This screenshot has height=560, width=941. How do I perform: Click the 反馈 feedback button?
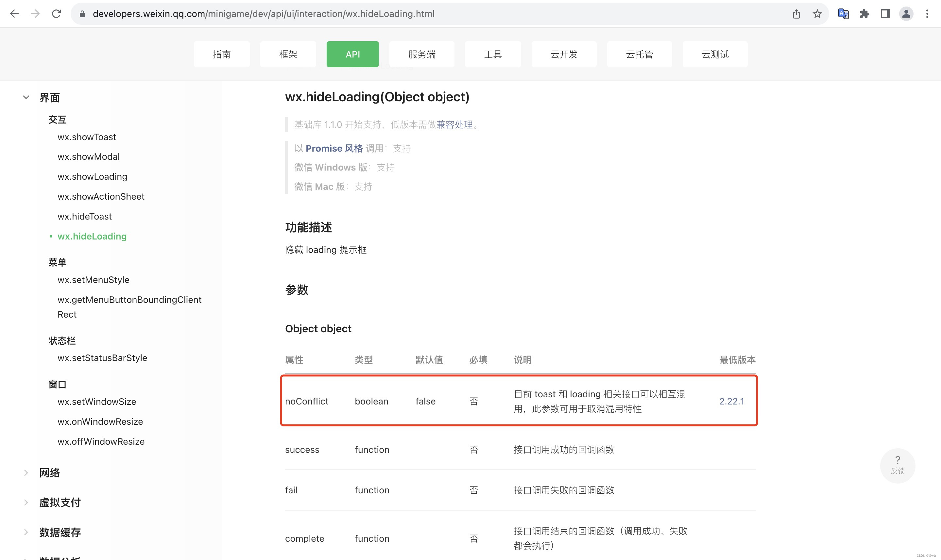(898, 466)
